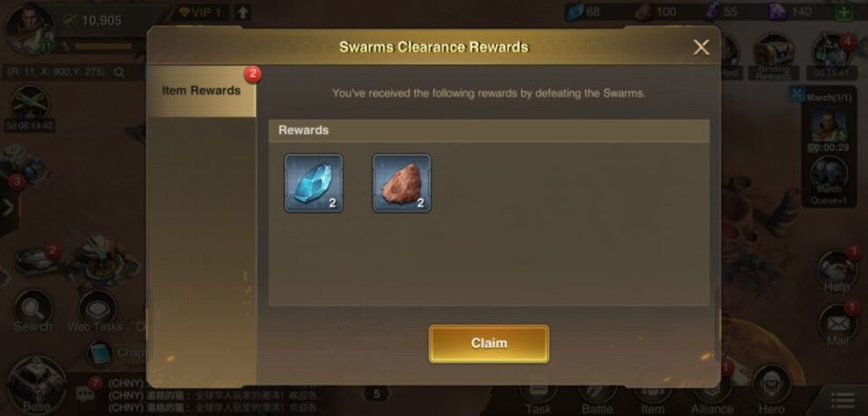Viewport: 868px width, 416px height.
Task: Open the chat messages bubble
Action: 85,393
